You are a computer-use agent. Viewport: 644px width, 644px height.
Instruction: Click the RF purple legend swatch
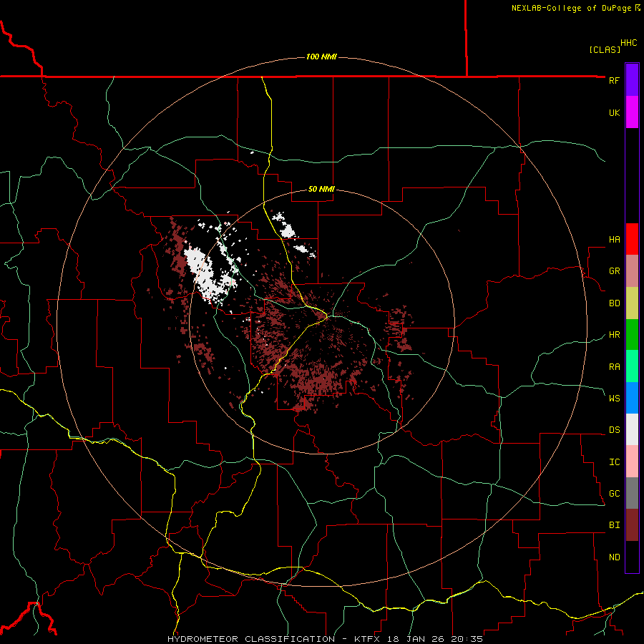click(632, 79)
